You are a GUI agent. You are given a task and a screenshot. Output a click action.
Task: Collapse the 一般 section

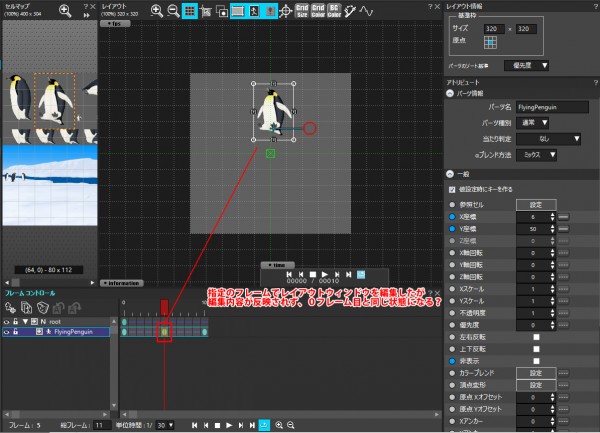[450, 174]
